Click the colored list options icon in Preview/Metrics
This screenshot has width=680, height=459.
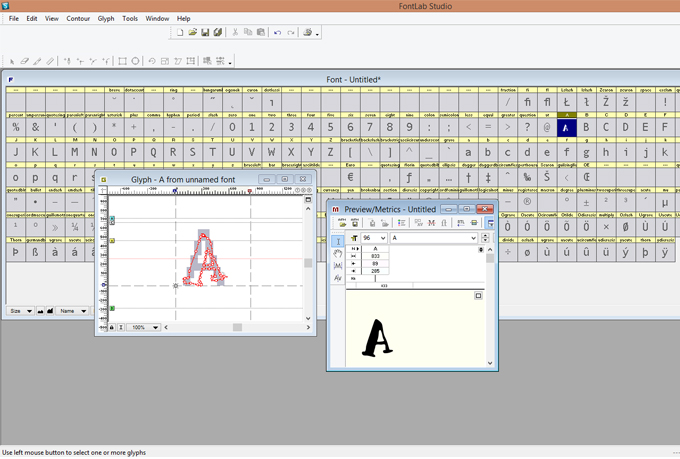[402, 223]
